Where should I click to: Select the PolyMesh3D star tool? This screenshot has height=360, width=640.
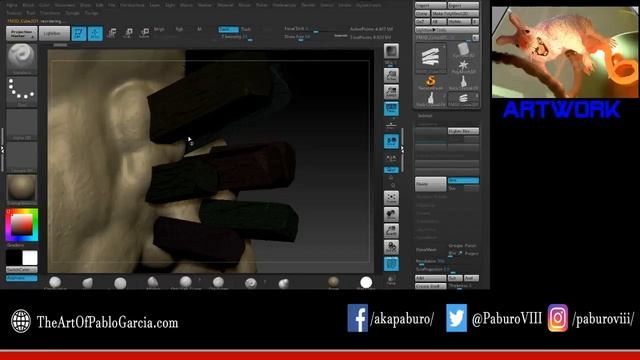463,67
